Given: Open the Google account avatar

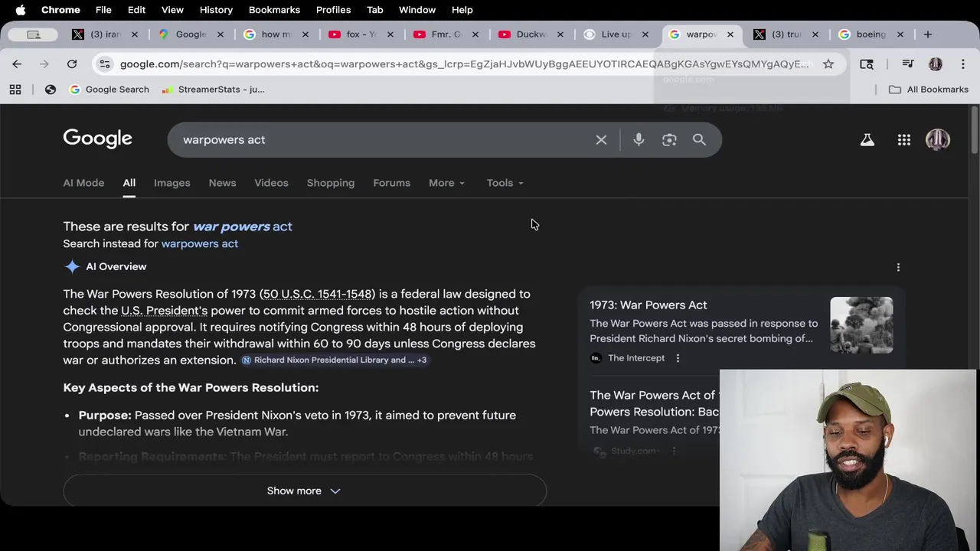Looking at the screenshot, I should pos(938,140).
